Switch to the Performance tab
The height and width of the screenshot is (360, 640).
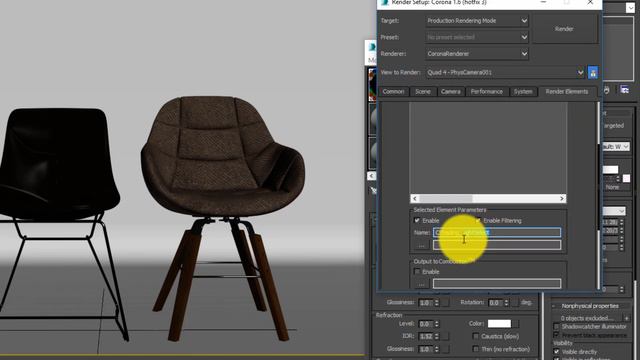click(487, 91)
